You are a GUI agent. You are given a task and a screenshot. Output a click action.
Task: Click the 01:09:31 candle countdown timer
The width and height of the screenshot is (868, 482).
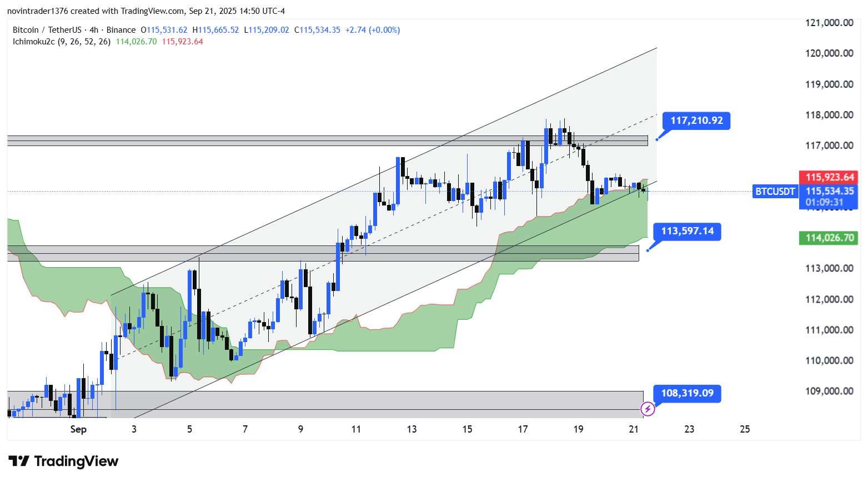pyautogui.click(x=824, y=203)
